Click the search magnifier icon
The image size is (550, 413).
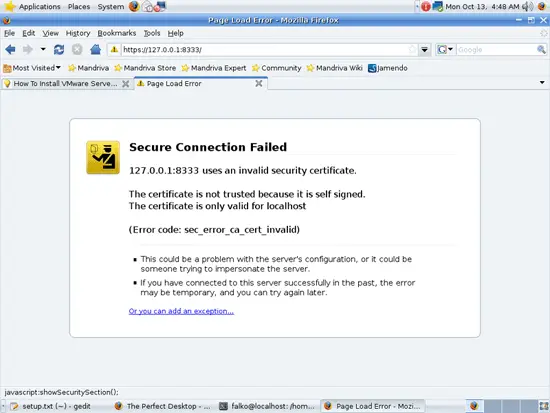(542, 49)
